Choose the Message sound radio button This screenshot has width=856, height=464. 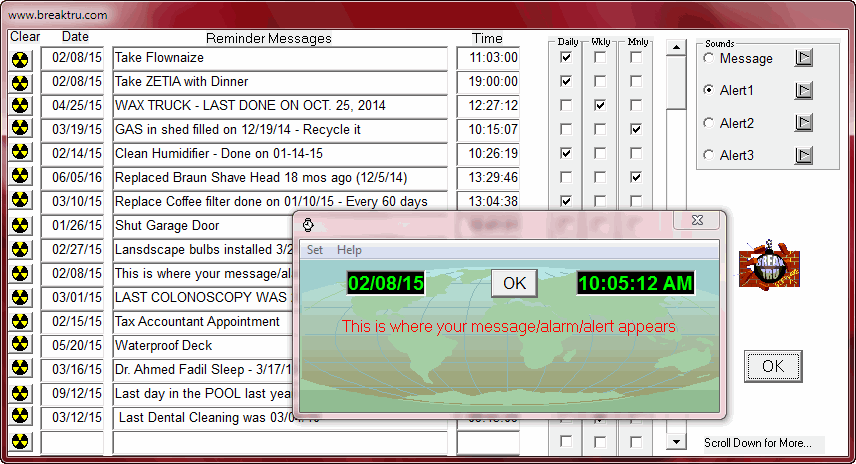click(709, 58)
